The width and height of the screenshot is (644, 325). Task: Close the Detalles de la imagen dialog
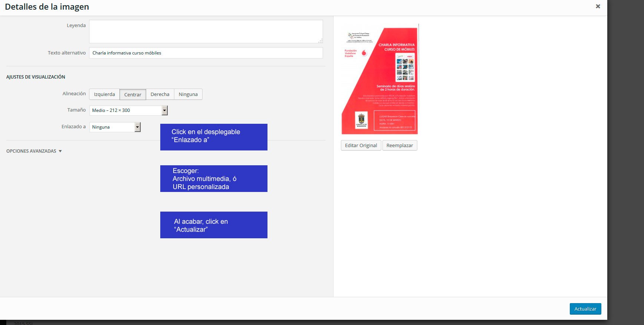click(598, 6)
